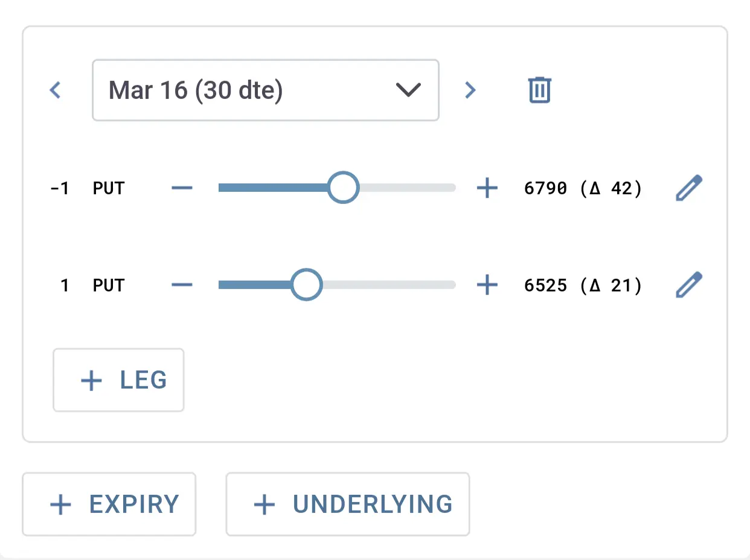750x560 pixels.
Task: Click the -1 quantity of first leg
Action: [60, 188]
